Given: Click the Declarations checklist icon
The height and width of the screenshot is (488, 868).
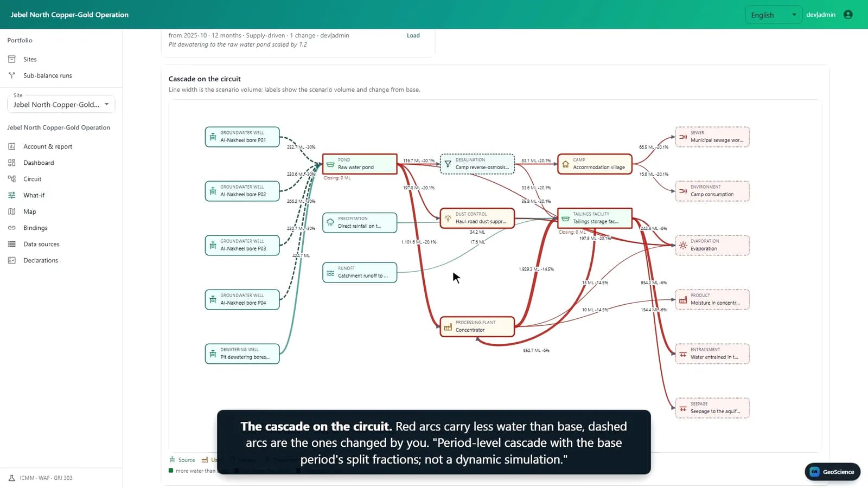Looking at the screenshot, I should pos(12,260).
